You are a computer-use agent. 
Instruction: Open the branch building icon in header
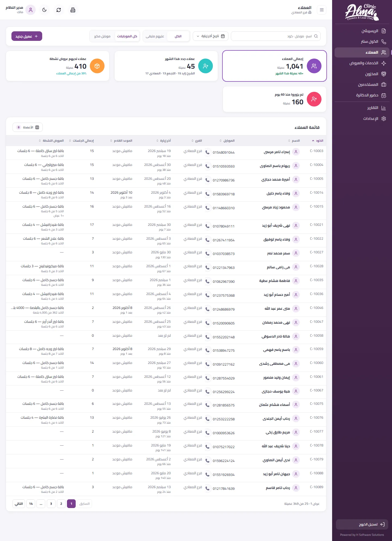click(73, 10)
